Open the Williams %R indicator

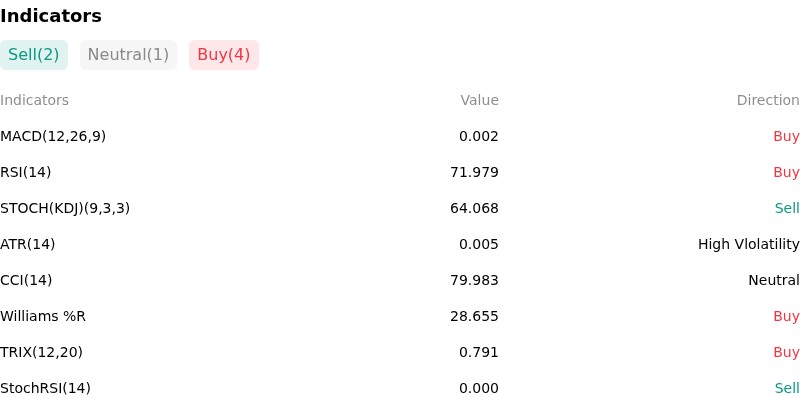pyautogui.click(x=43, y=316)
